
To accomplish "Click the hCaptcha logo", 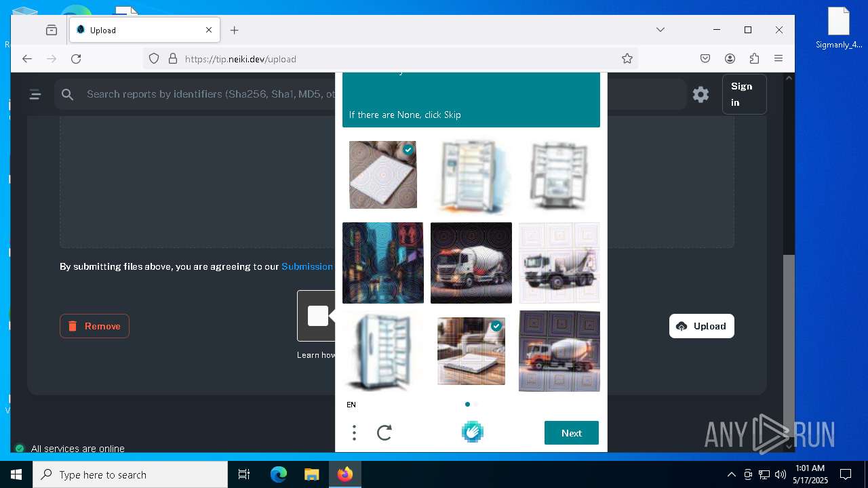I will tap(473, 432).
